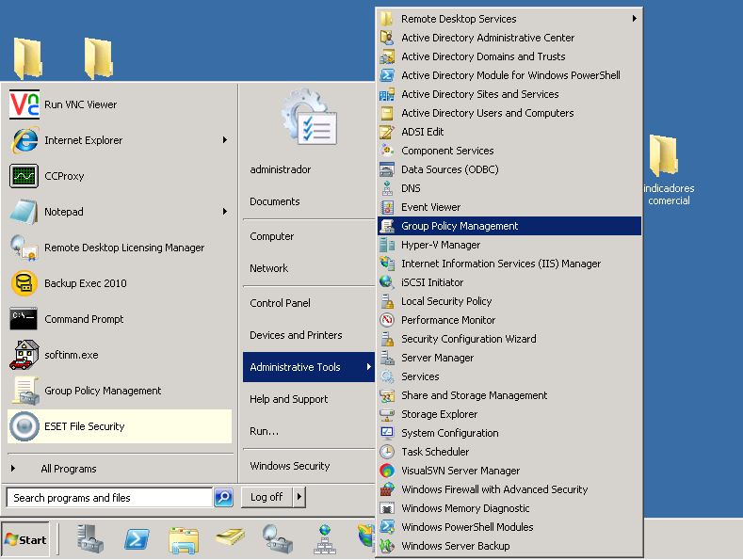
Task: Open System Configuration
Action: [x=509, y=433]
